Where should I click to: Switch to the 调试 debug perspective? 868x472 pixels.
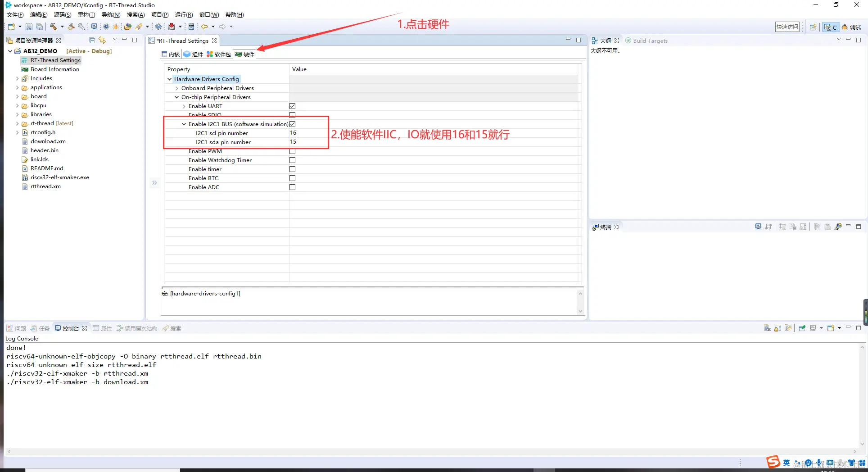(851, 27)
